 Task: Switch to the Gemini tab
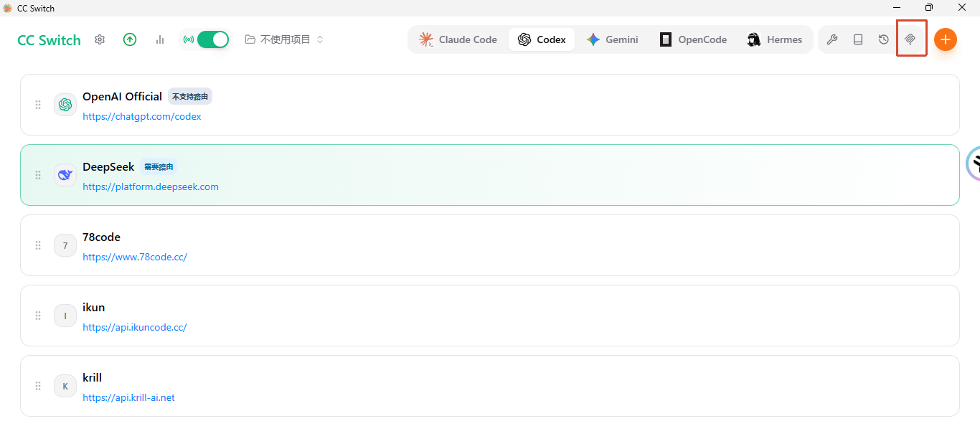[612, 39]
